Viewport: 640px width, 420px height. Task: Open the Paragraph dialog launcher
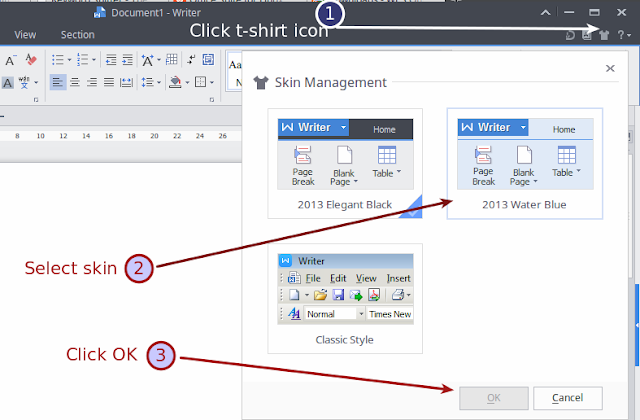tap(212, 100)
